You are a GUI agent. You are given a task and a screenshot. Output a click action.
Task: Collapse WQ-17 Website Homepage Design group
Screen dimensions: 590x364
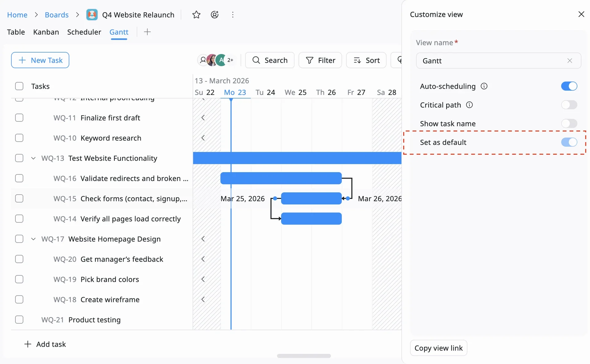(33, 239)
